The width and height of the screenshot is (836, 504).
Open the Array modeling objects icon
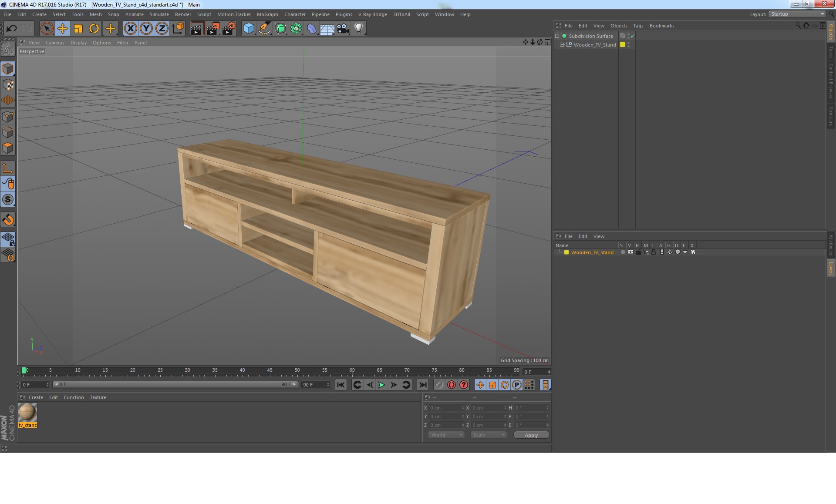click(x=296, y=29)
